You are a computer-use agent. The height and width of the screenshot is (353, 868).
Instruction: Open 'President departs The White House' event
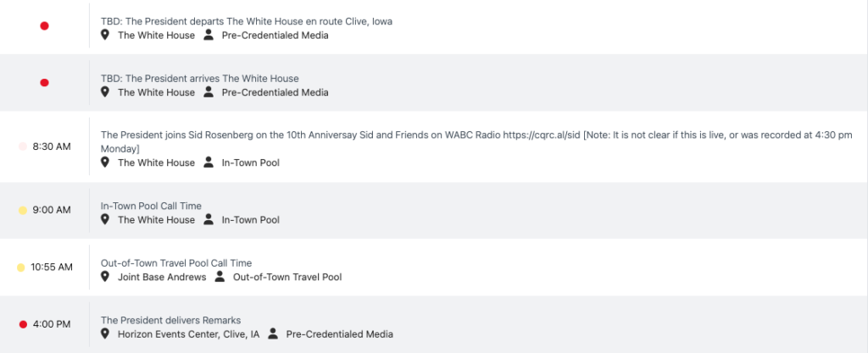coord(247,21)
